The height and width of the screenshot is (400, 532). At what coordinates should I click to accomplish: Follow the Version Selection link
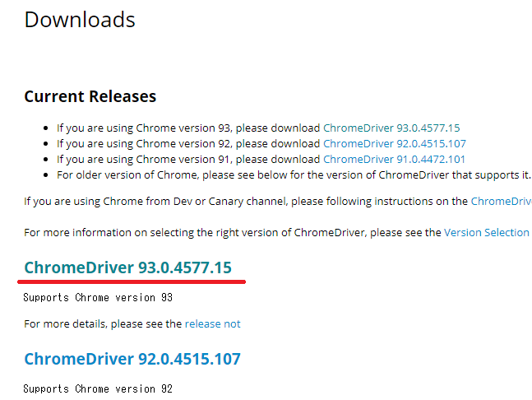click(x=488, y=233)
